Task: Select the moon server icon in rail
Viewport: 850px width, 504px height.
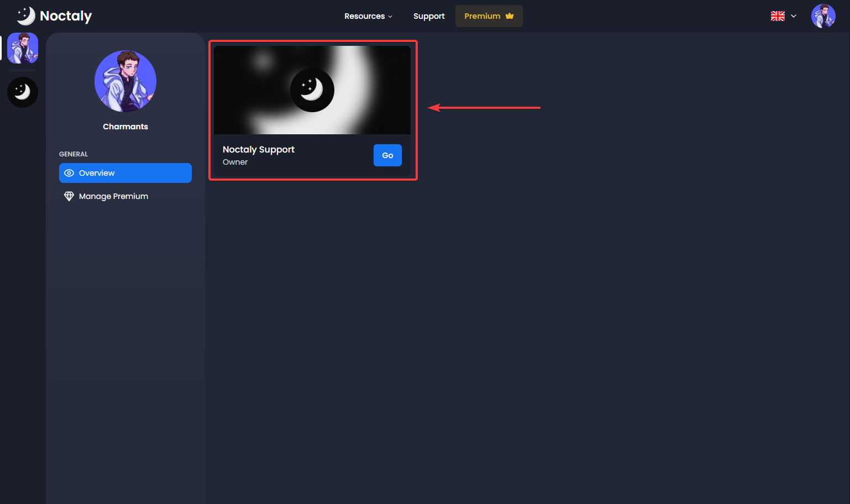Action: (x=23, y=92)
